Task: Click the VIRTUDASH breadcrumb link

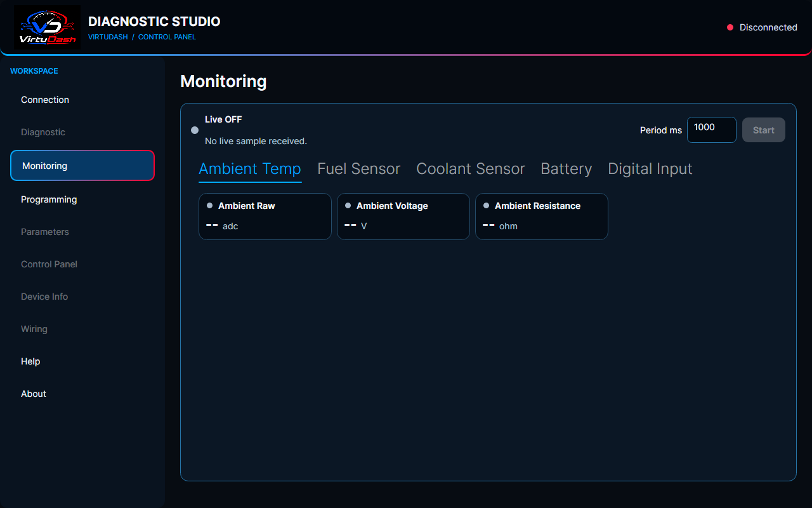Action: tap(108, 37)
